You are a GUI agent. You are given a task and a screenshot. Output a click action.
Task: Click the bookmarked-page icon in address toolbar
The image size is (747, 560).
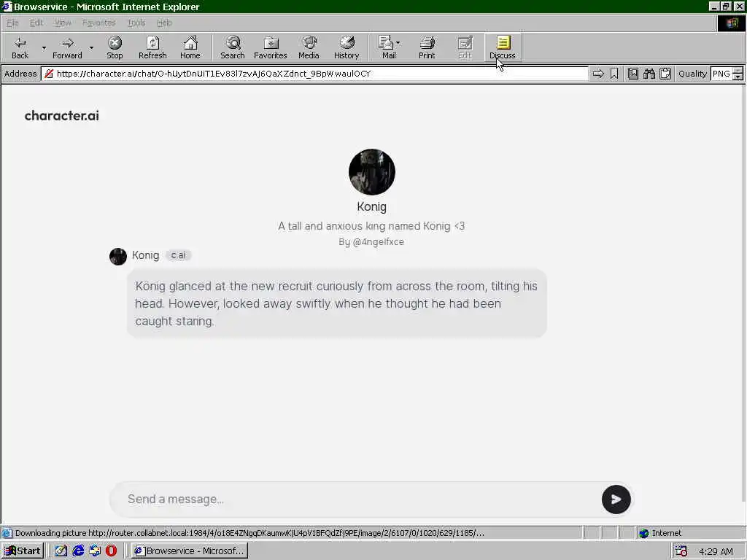[632, 74]
